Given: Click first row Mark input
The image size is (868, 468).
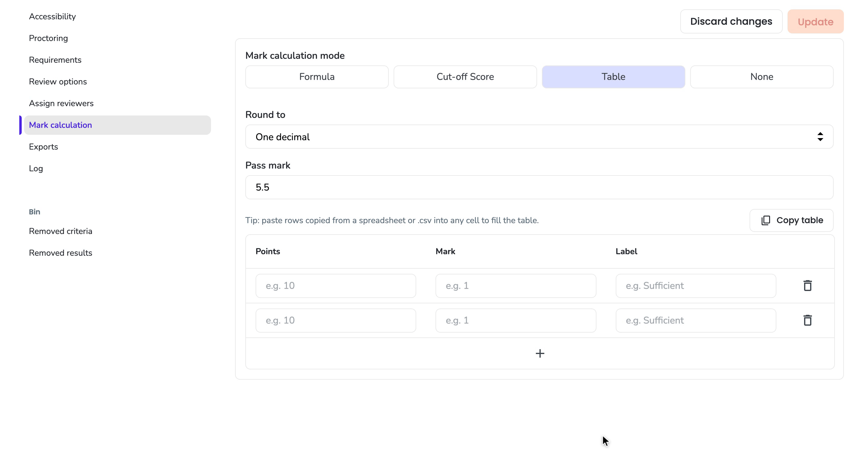Looking at the screenshot, I should coord(516,286).
